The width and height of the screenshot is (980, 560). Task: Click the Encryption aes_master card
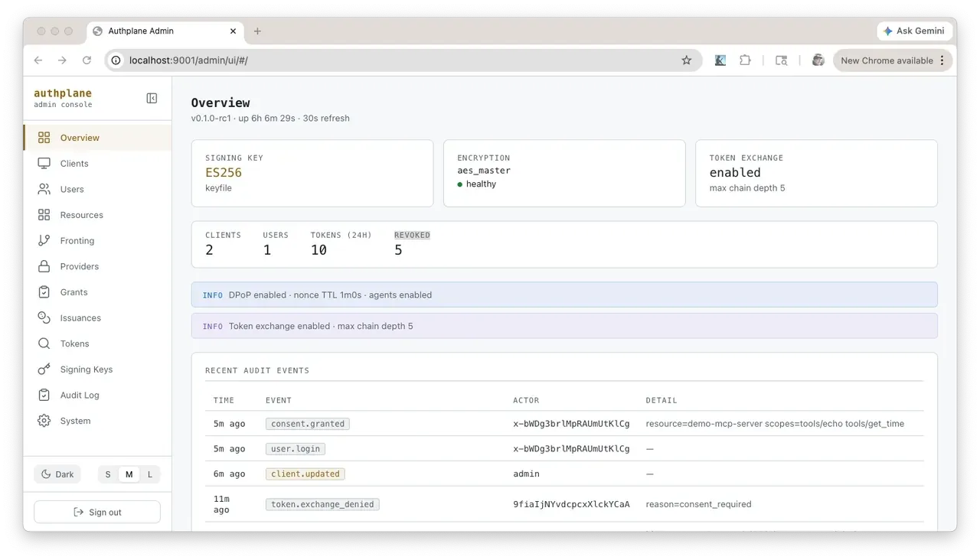pyautogui.click(x=564, y=173)
